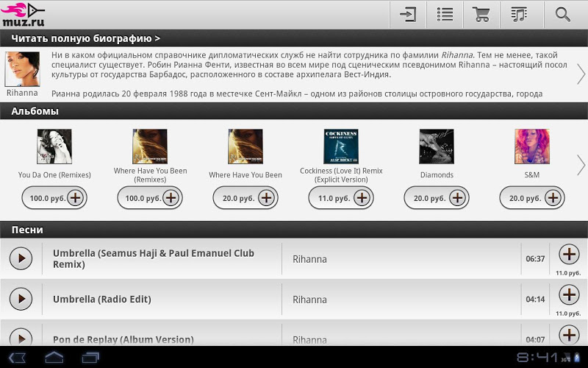Buy Diamonds album for 20.0 руб.
The height and width of the screenshot is (368, 588).
(x=437, y=198)
